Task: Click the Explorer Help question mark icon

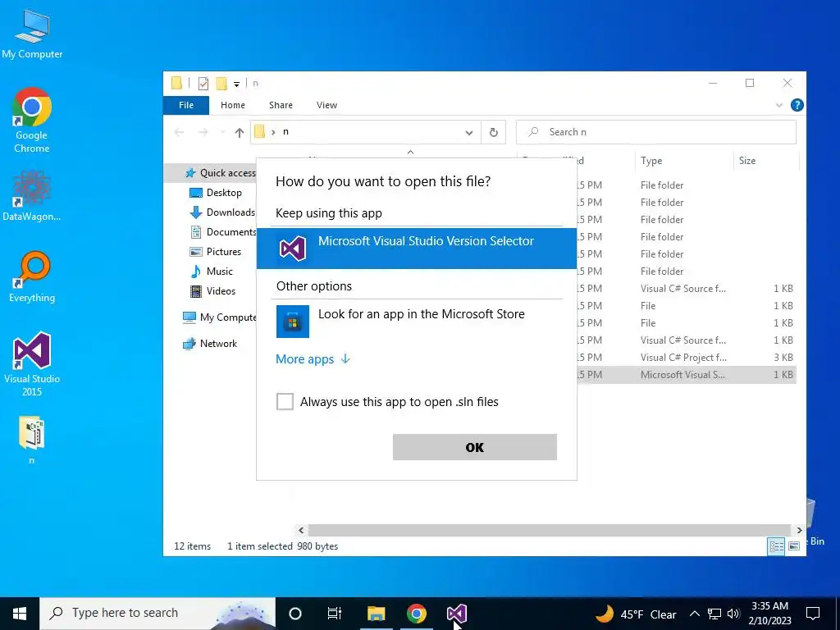Action: (x=797, y=105)
